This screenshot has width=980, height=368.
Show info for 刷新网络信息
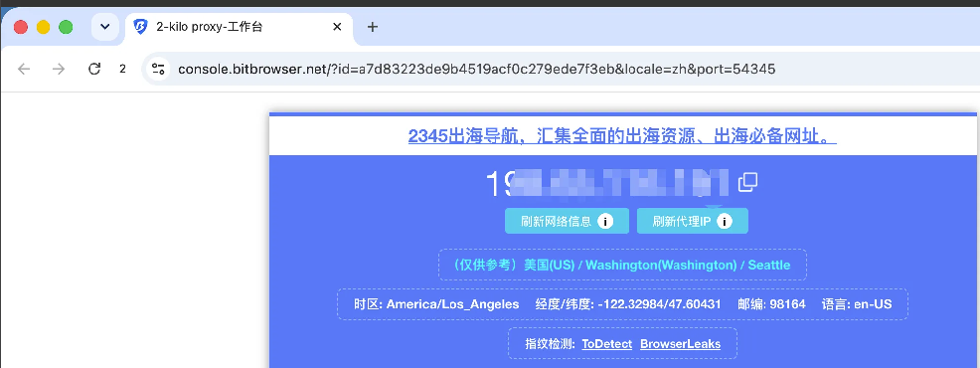(605, 221)
